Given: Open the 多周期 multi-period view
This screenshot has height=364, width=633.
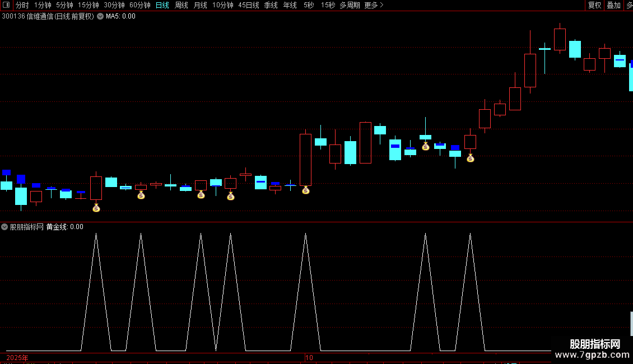Looking at the screenshot, I should 350,5.
